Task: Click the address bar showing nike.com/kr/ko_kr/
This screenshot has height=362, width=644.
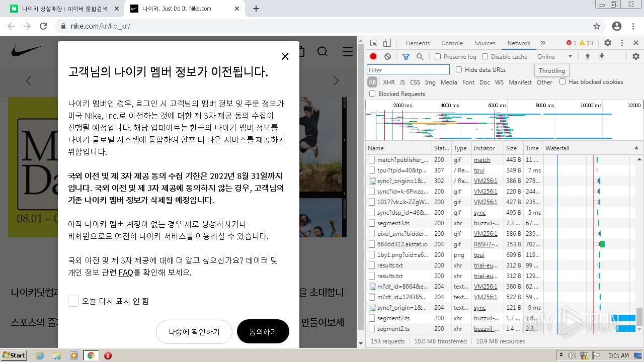Action: 322,26
